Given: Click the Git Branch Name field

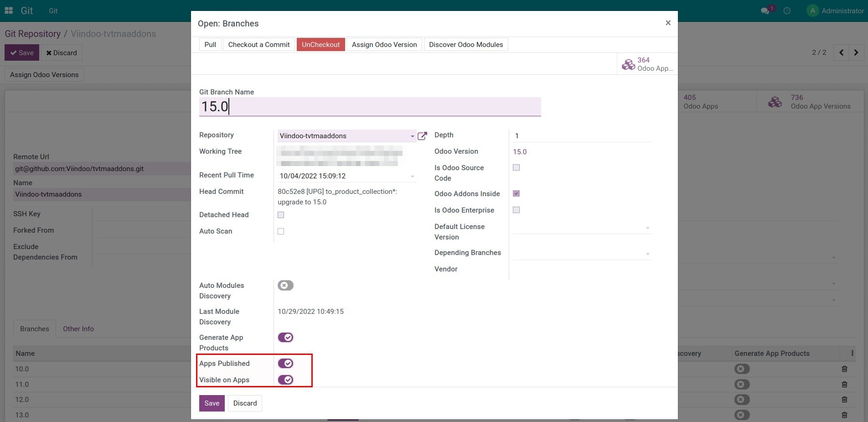Looking at the screenshot, I should [x=370, y=107].
